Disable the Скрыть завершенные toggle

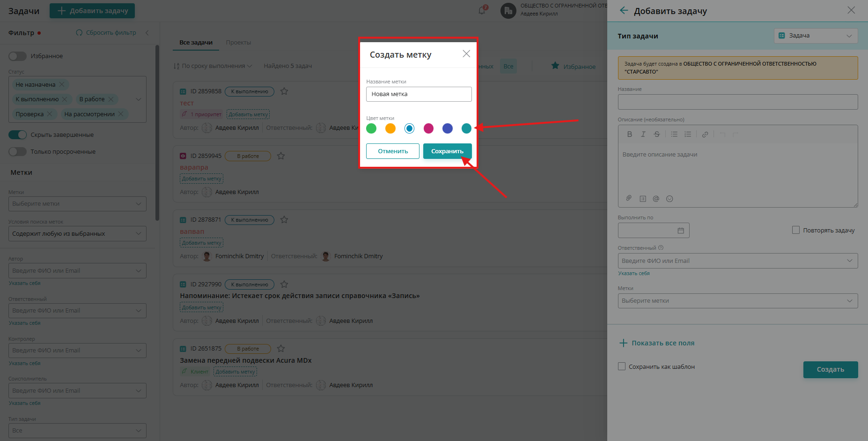click(18, 135)
